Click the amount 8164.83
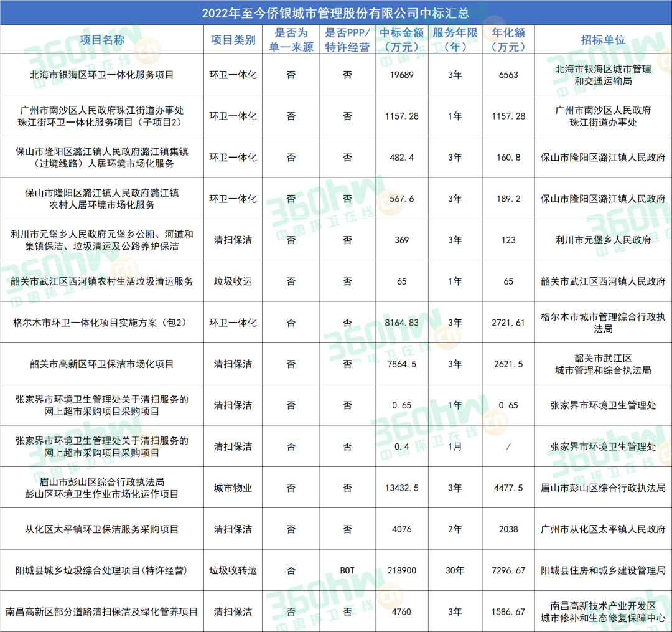Viewport: 672px width, 632px height. click(x=401, y=323)
